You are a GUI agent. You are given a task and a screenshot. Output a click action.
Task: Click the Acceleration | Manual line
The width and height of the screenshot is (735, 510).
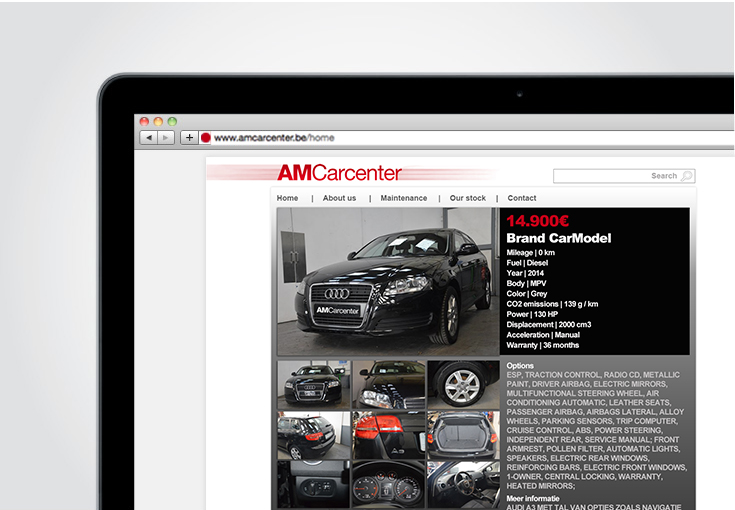coord(543,335)
